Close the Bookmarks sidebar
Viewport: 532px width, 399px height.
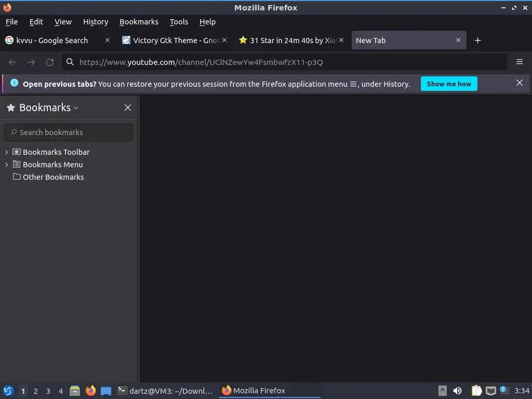pos(128,108)
